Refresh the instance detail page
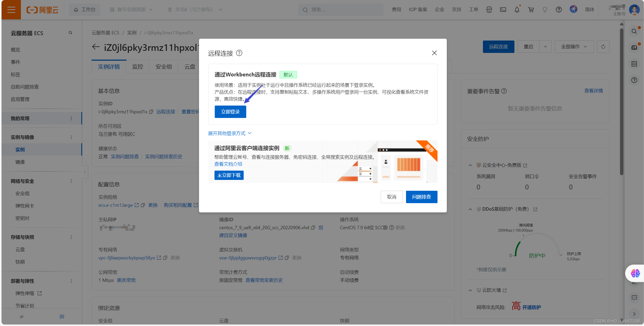The image size is (644, 326). [x=603, y=47]
